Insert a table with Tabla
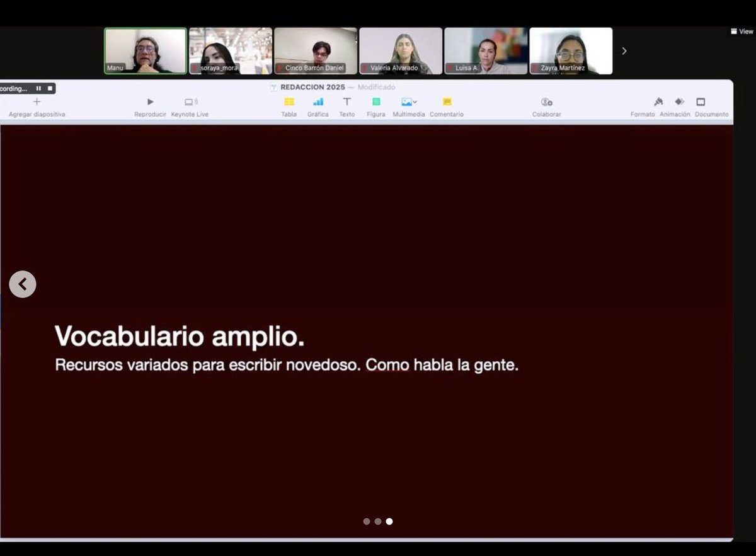 click(x=289, y=101)
